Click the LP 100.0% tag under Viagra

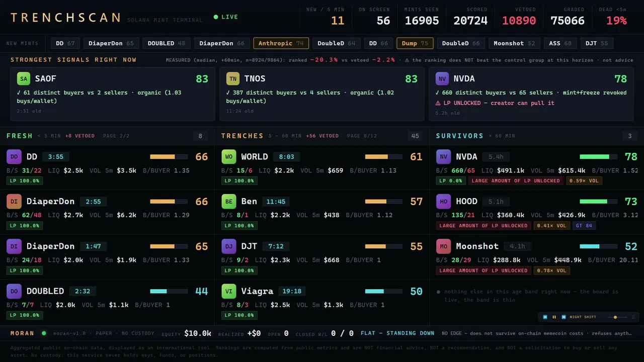pos(239,315)
